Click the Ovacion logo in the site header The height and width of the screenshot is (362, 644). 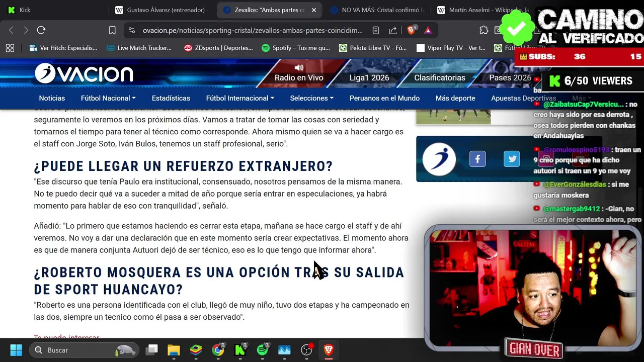click(x=84, y=74)
